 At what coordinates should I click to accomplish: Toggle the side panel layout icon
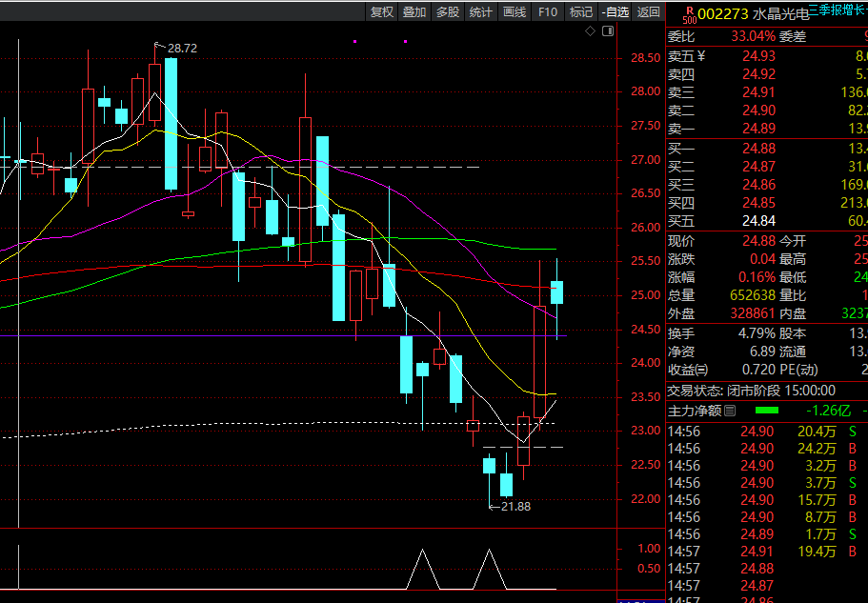click(608, 31)
